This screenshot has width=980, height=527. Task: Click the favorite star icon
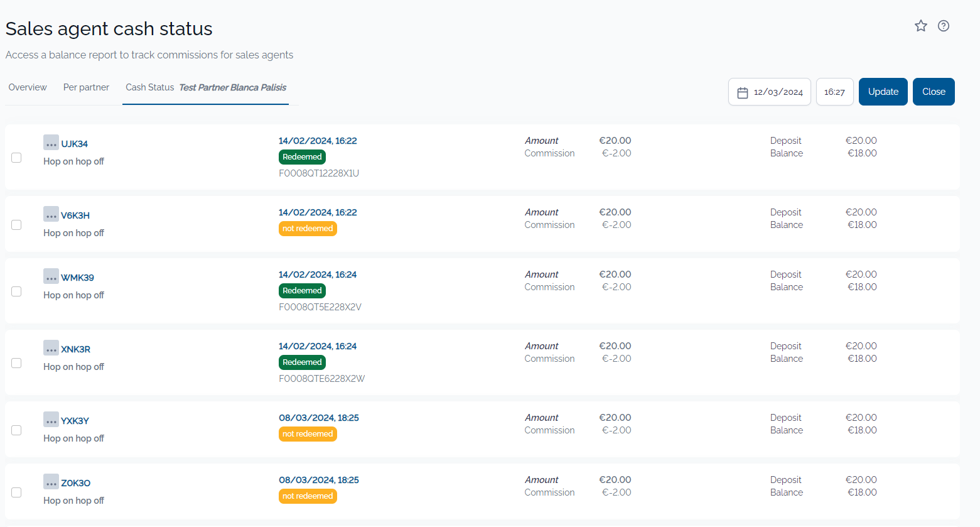[920, 26]
